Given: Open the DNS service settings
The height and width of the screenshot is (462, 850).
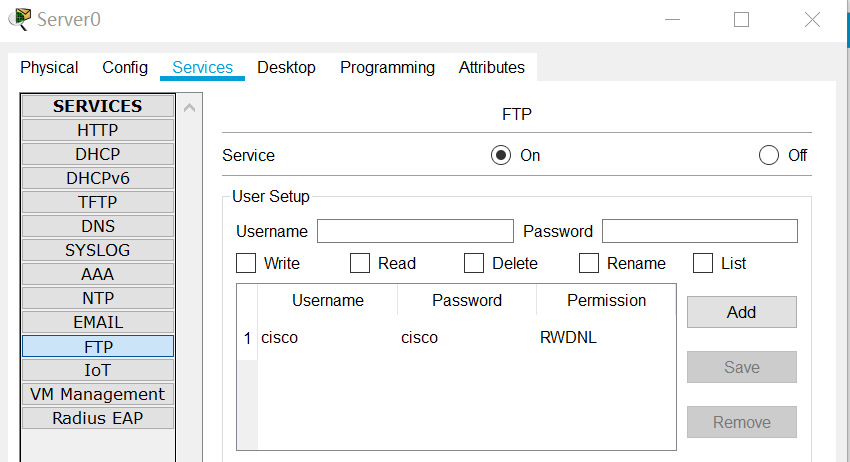Looking at the screenshot, I should 97,226.
